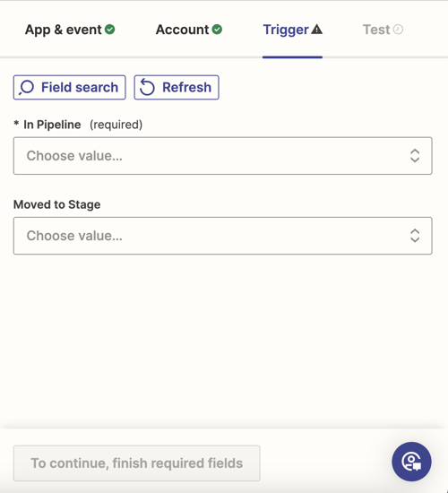Click the warning triangle beside Trigger
The height and width of the screenshot is (493, 448).
[x=316, y=30]
